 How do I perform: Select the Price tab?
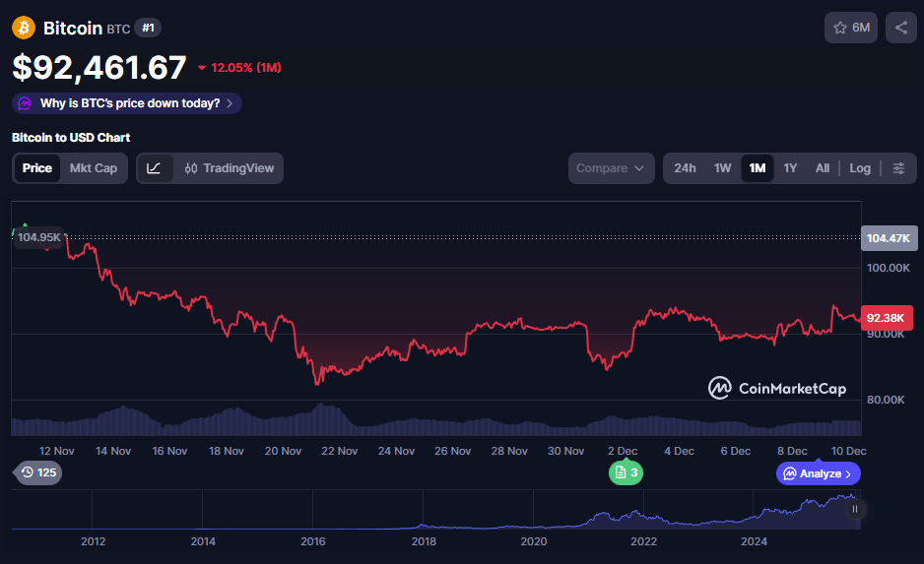37,168
